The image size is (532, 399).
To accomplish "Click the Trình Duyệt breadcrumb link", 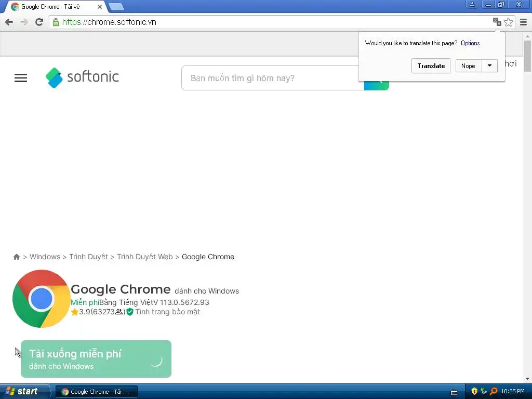I will coord(88,257).
